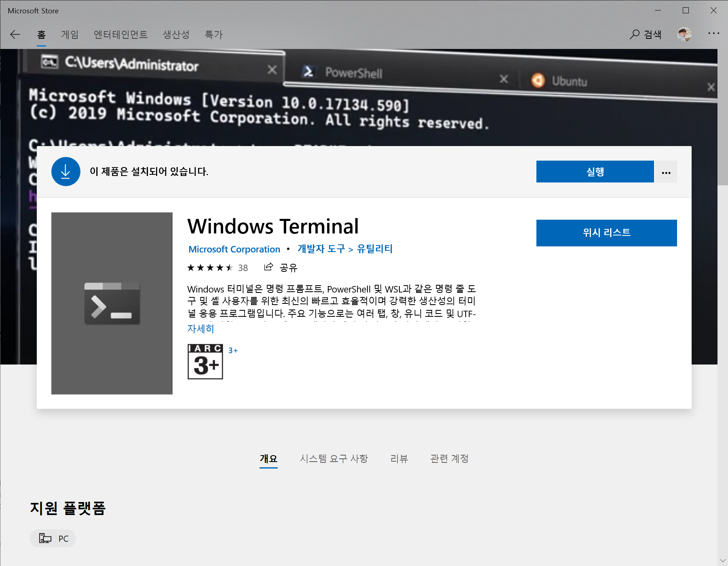Launch the app with the 실행 button
This screenshot has width=728, height=566.
pyautogui.click(x=594, y=172)
